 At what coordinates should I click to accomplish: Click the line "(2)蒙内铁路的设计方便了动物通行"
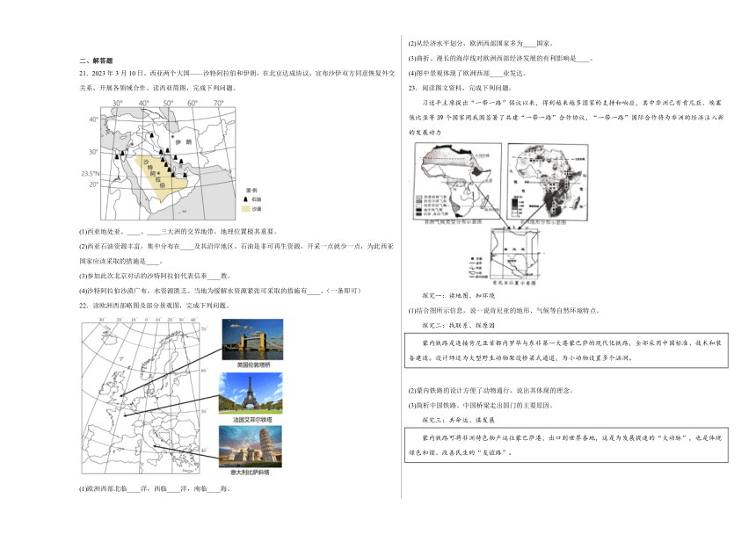[x=491, y=391]
